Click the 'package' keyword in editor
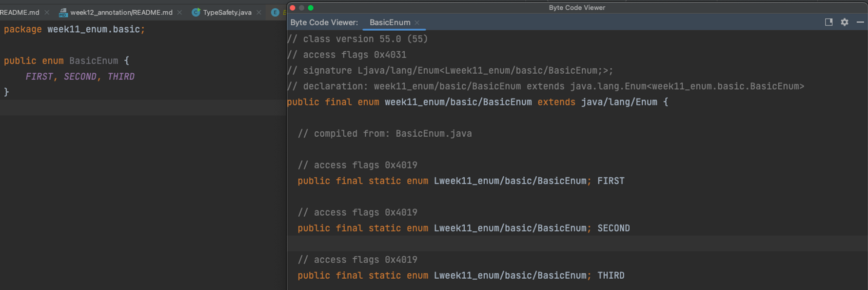The height and width of the screenshot is (290, 868). [23, 29]
